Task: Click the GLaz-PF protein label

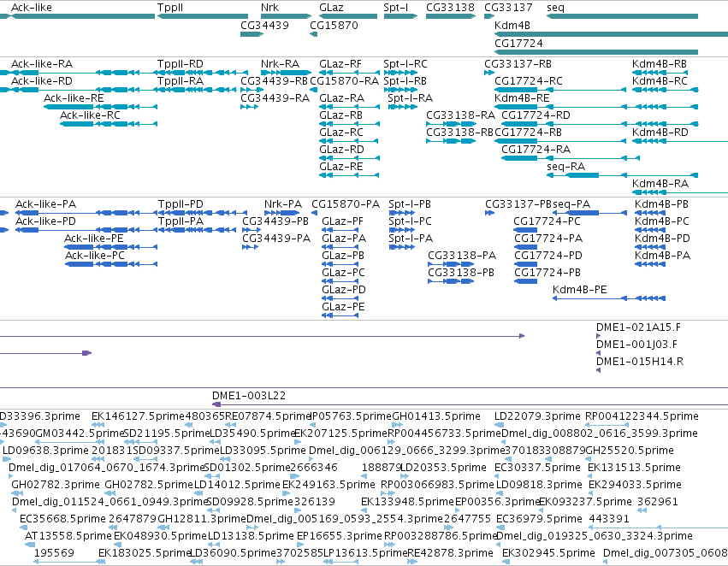Action: click(342, 221)
